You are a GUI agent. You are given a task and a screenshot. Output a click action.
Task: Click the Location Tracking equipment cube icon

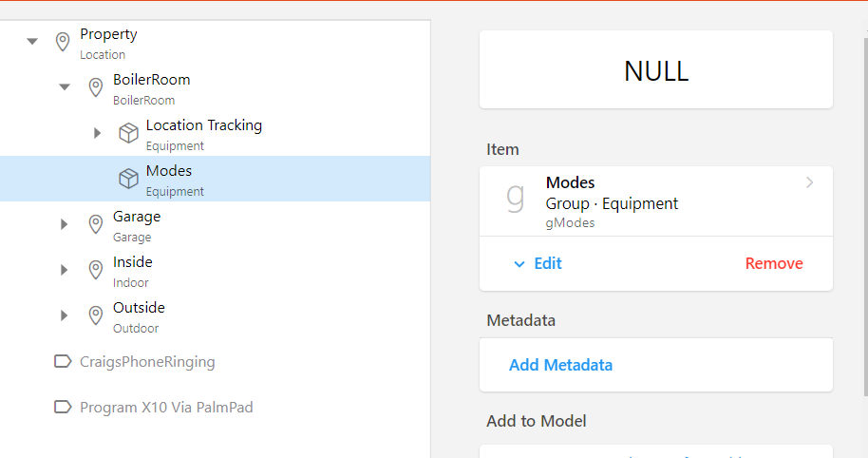click(128, 133)
